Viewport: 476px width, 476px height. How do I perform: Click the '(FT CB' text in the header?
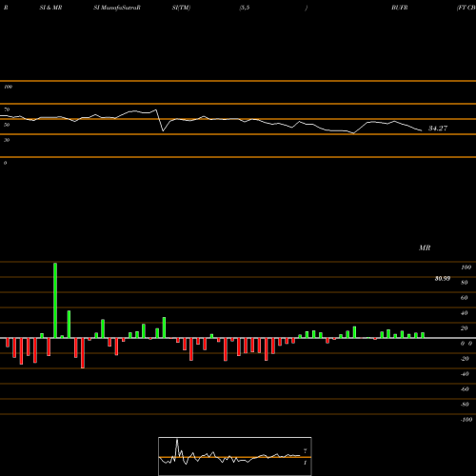tap(466, 8)
